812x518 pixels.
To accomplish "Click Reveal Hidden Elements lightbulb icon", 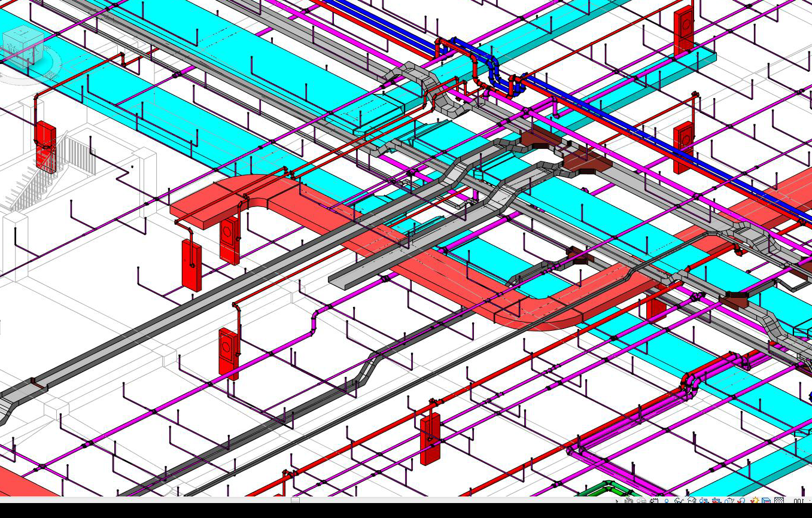I will point(667,501).
